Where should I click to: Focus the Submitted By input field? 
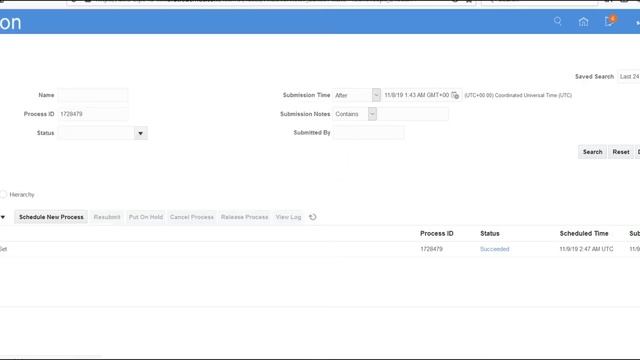click(x=368, y=133)
